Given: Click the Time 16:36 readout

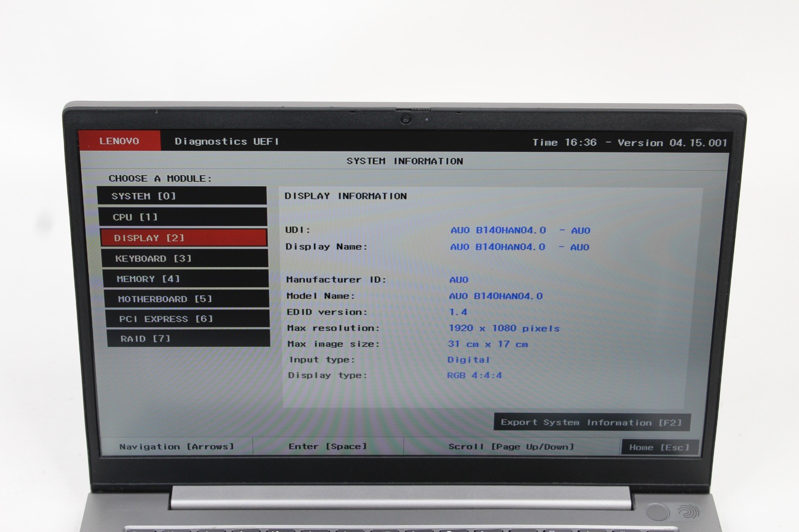Looking at the screenshot, I should [x=564, y=142].
